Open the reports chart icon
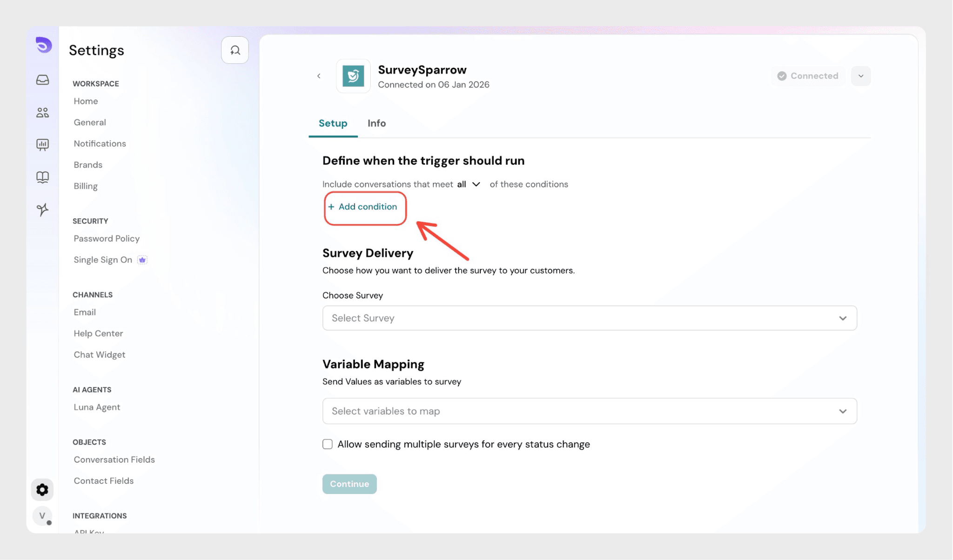 click(42, 145)
